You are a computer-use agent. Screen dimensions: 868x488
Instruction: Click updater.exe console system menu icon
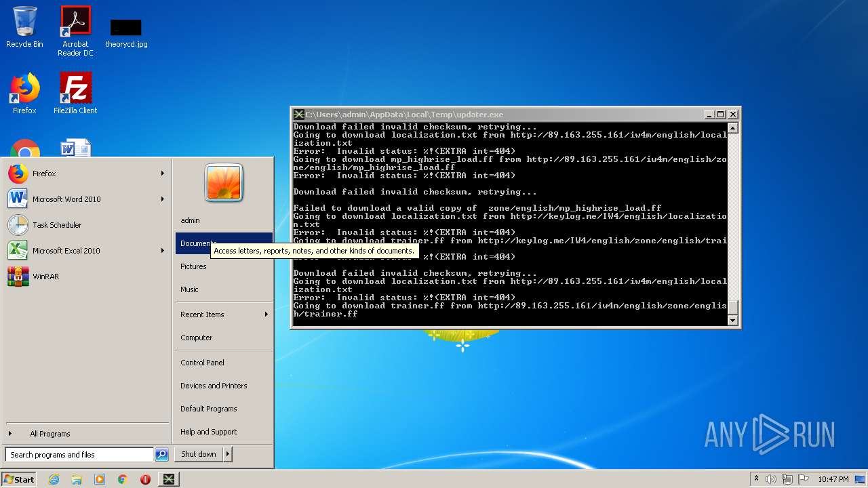(x=298, y=115)
